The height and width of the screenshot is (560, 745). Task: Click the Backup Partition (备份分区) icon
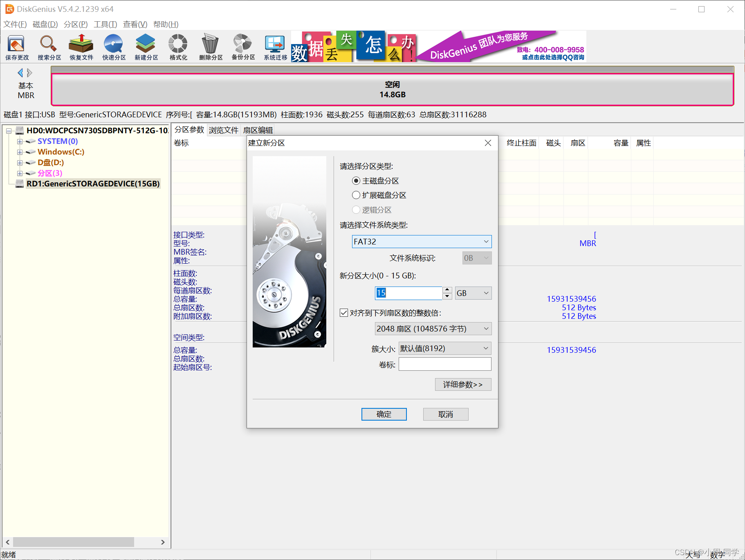(x=243, y=47)
